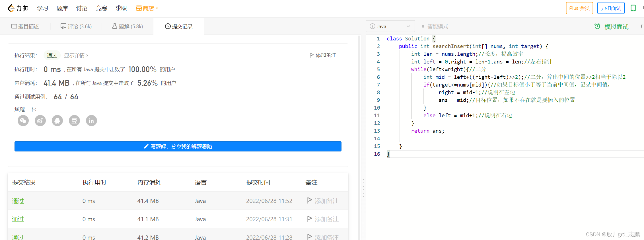Screen dimensions: 644x240
Task: Share result via LinkedIn icon
Action: click(92, 121)
